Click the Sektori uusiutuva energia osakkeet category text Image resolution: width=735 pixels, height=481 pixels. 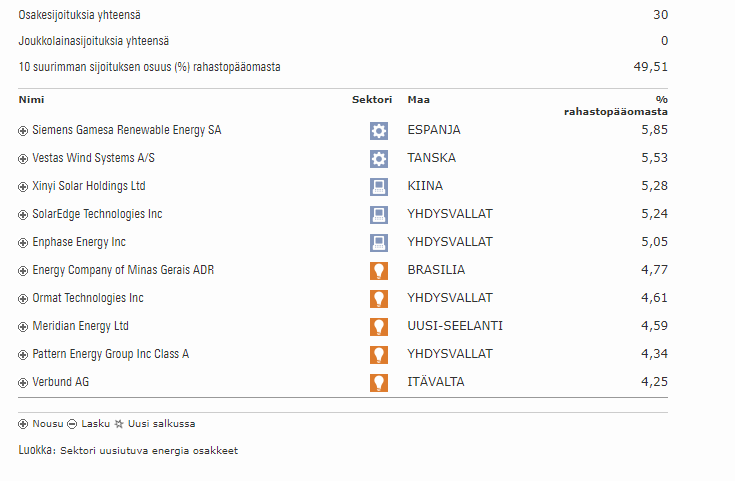point(149,450)
